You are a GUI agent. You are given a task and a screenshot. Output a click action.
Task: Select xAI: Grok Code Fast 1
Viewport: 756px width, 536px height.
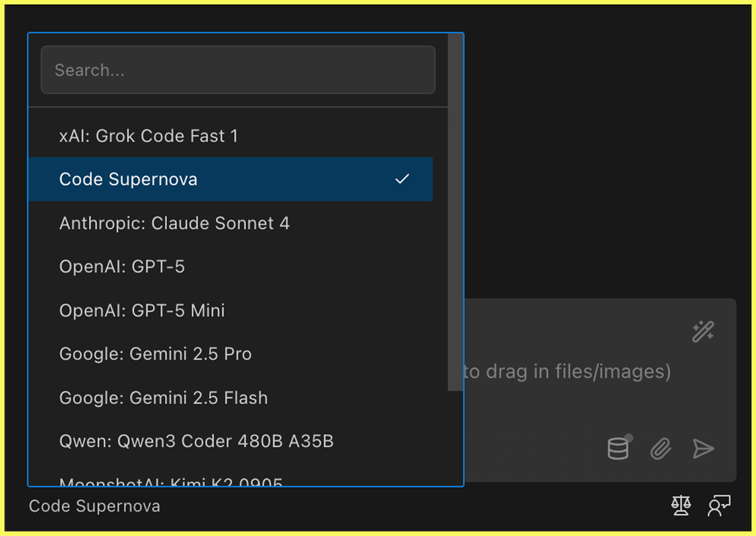pos(149,136)
